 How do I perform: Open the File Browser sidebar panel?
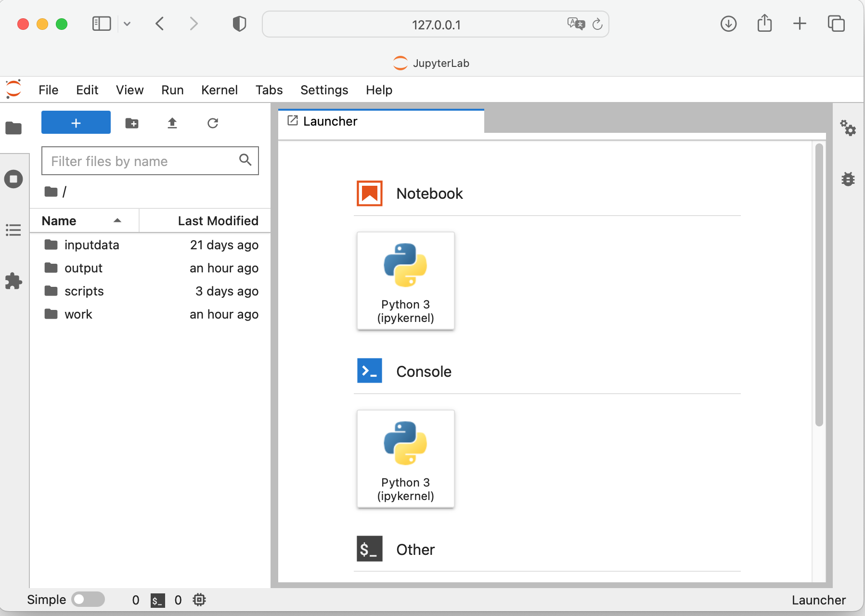tap(13, 128)
